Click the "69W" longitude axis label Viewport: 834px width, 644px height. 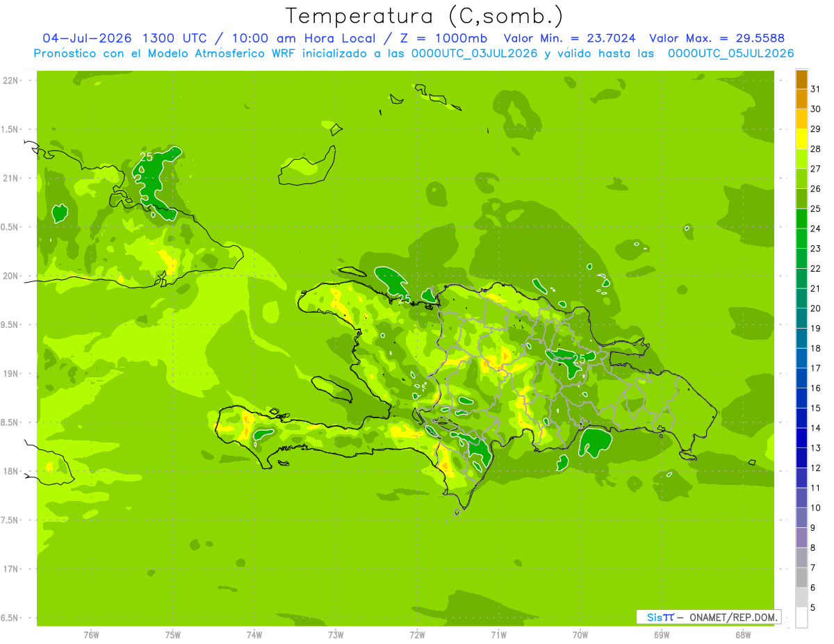click(662, 635)
